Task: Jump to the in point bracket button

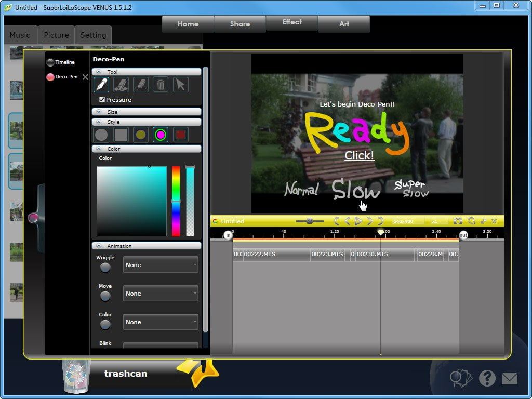Action: 336,221
